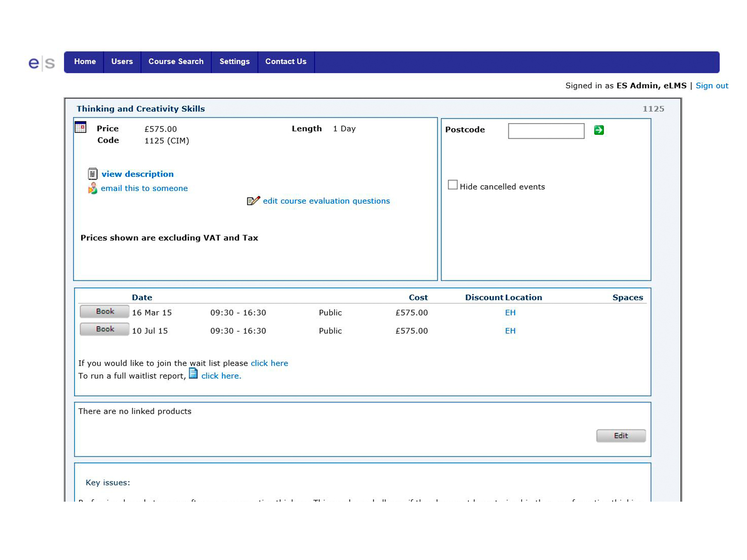
Task: Click the code text 1125 (CIM)
Action: pyautogui.click(x=167, y=140)
